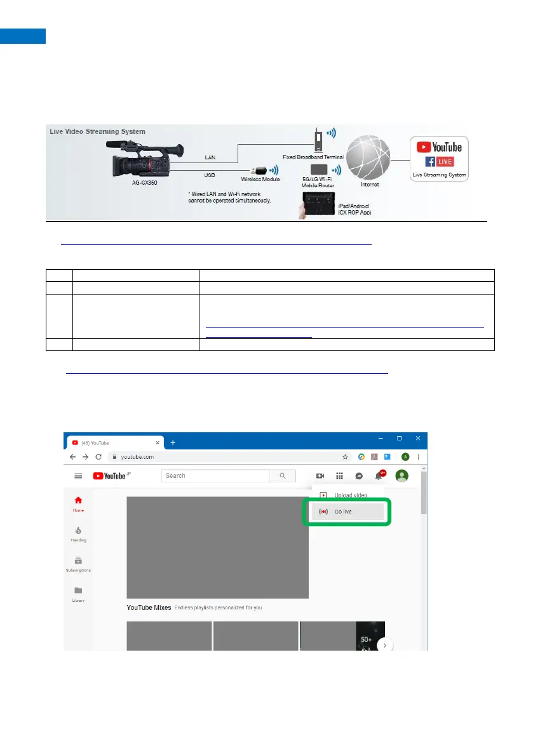Choose Go live from the dropdown
The height and width of the screenshot is (756, 533).
347,512
